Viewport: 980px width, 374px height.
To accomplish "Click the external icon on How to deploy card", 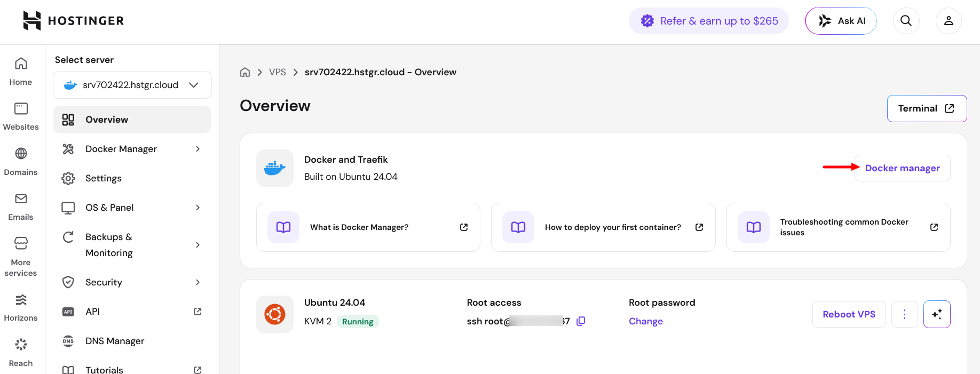I will pos(699,227).
